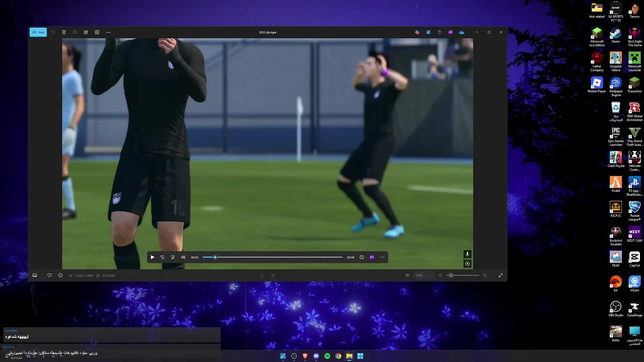Viewport: 644px width, 362px height.
Task: Select the OBS Studio desktop icon
Action: 616,309
